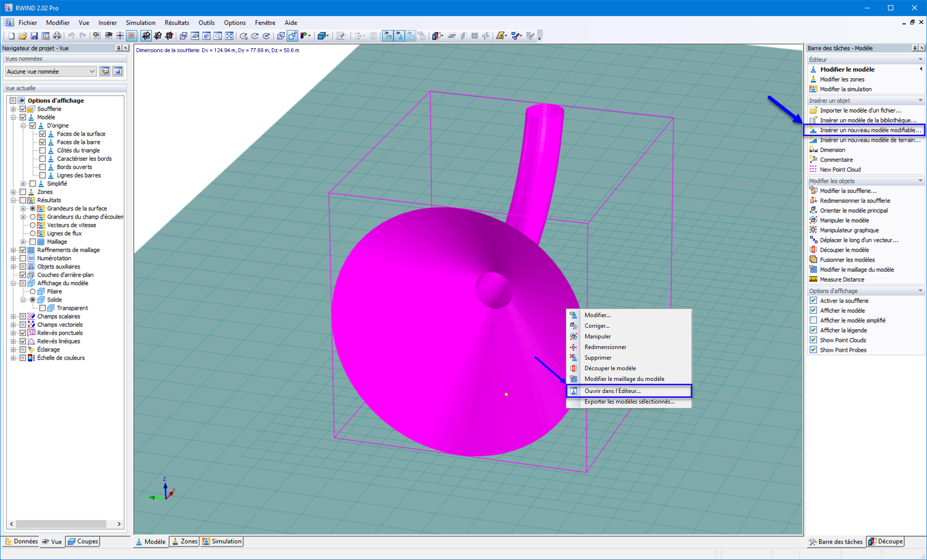Select the Filaire display radio button
The height and width of the screenshot is (560, 927).
(x=33, y=292)
